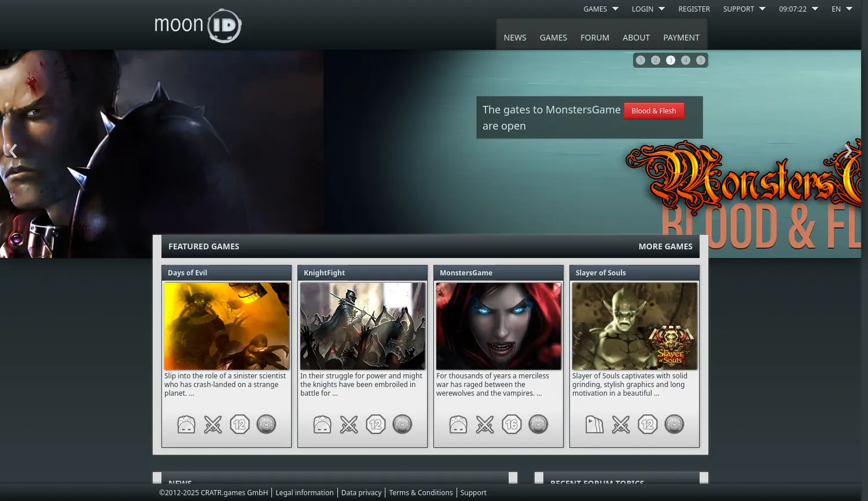This screenshot has height=501, width=868.
Task: Click the crossed swords icon under KnightFight
Action: pyautogui.click(x=349, y=425)
